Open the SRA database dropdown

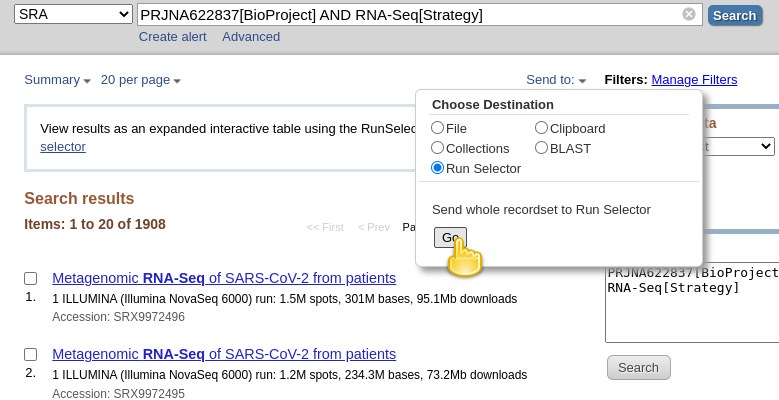tap(73, 14)
